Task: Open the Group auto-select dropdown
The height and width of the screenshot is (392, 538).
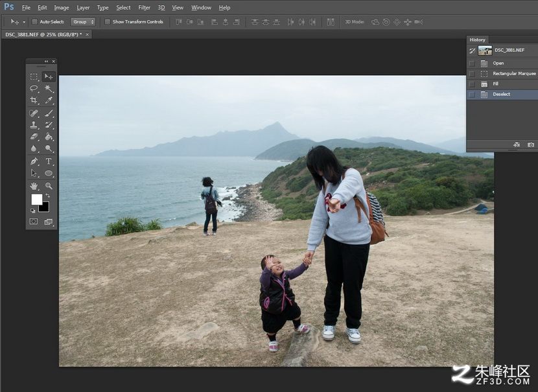Action: [x=83, y=22]
